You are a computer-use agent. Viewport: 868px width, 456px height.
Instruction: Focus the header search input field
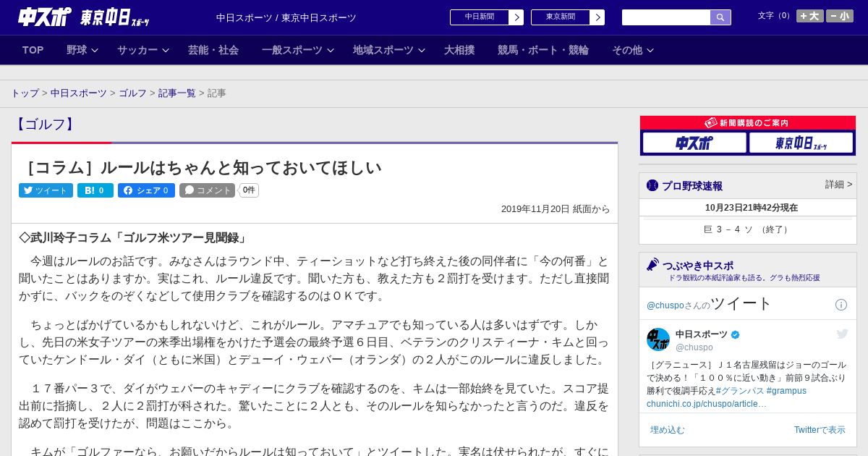pyautogui.click(x=666, y=17)
